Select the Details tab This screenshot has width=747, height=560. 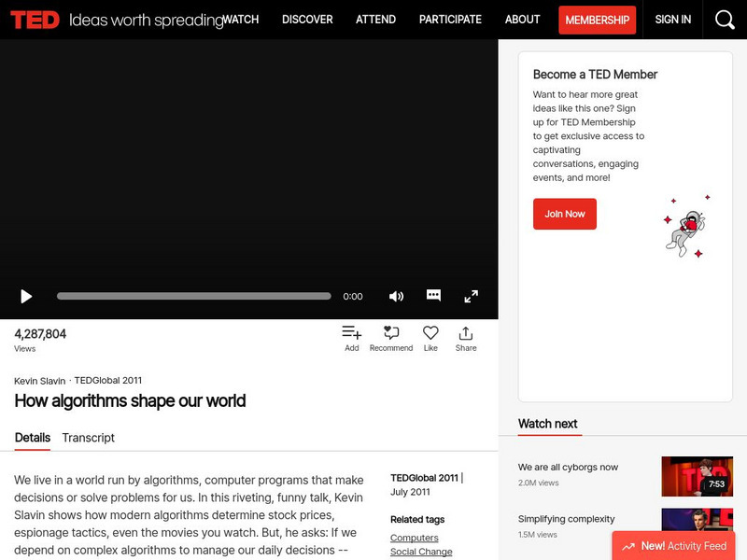[33, 438]
